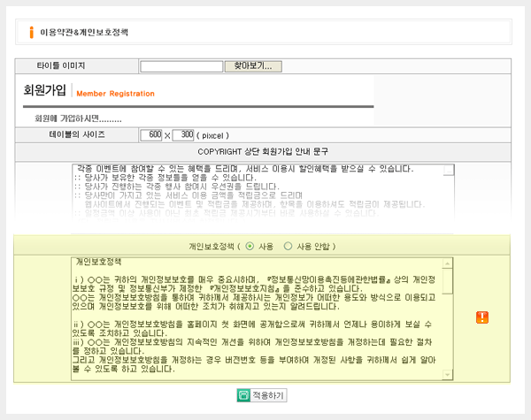Click inside the 회원가입 안내 문구 text area

[x=257, y=190]
